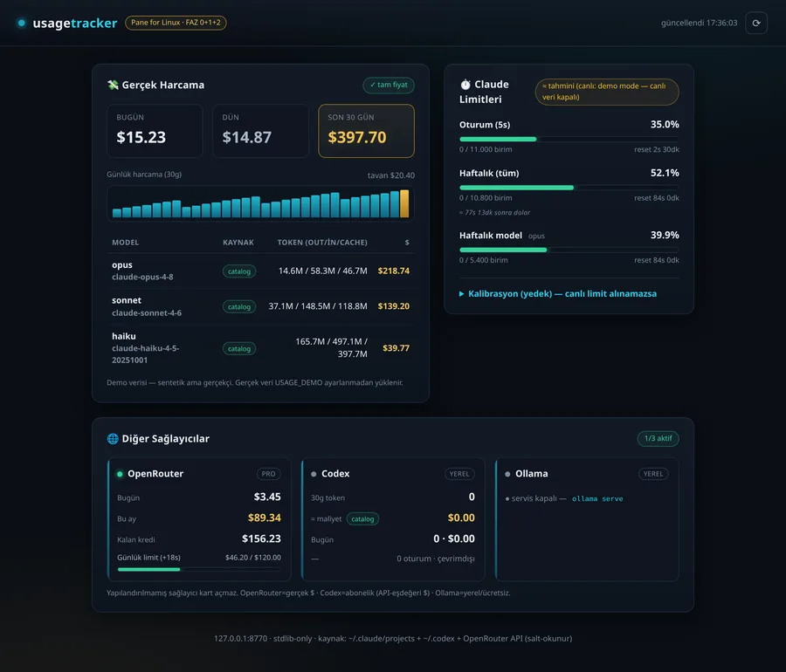Click the catalog badge in haiku row
This screenshot has height=672, width=786.
pos(239,348)
